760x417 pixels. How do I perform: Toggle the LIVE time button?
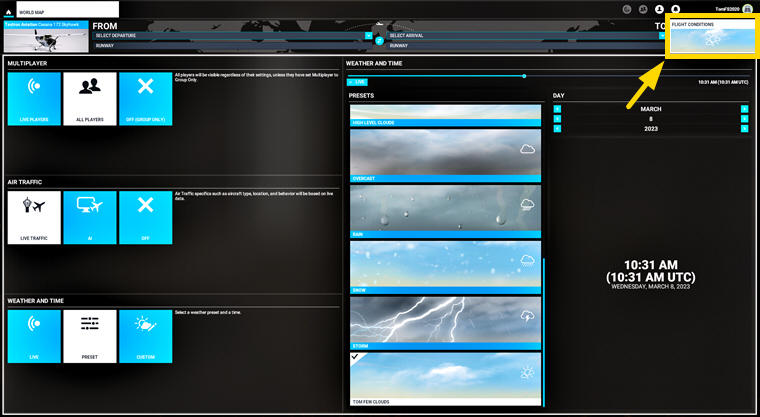358,82
